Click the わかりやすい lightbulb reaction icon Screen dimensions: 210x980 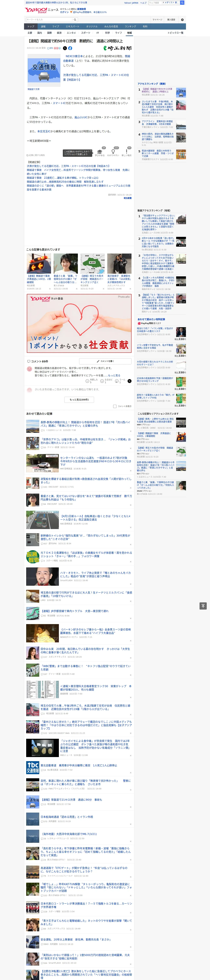[113, 151]
